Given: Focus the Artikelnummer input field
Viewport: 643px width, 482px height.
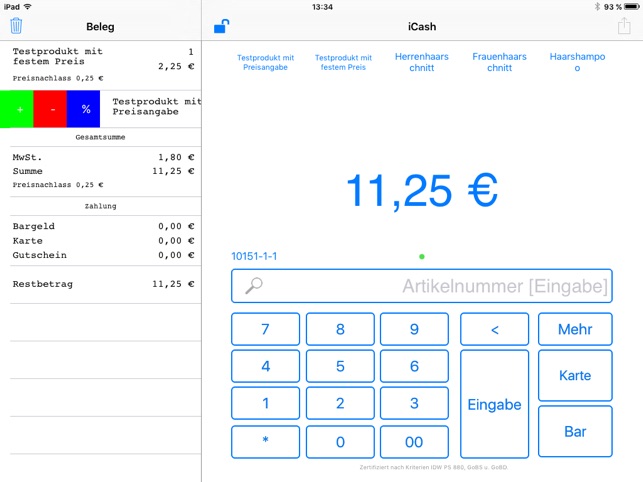Looking at the screenshot, I should pyautogui.click(x=422, y=286).
